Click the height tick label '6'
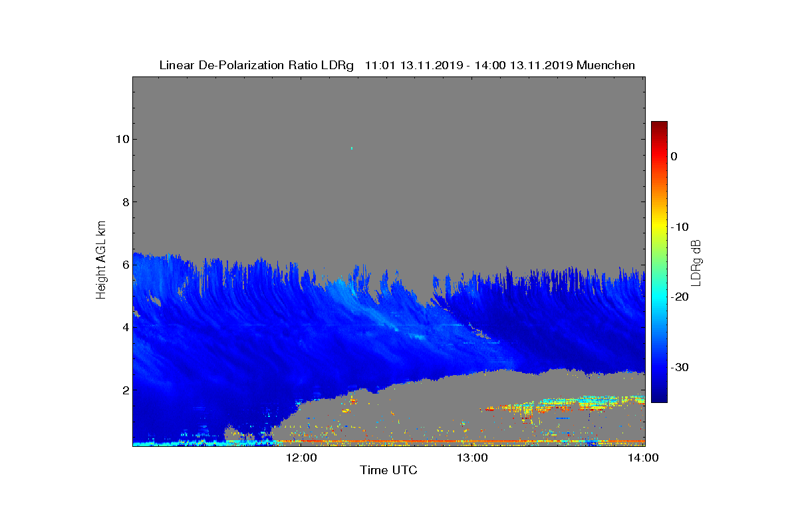The height and width of the screenshot is (532, 798). click(x=125, y=265)
